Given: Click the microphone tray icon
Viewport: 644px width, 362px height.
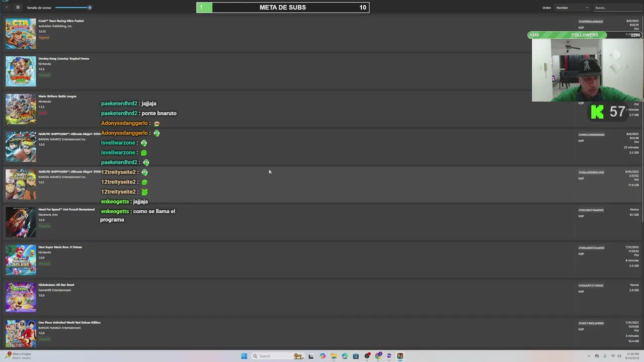Looking at the screenshot, I should tap(605, 356).
